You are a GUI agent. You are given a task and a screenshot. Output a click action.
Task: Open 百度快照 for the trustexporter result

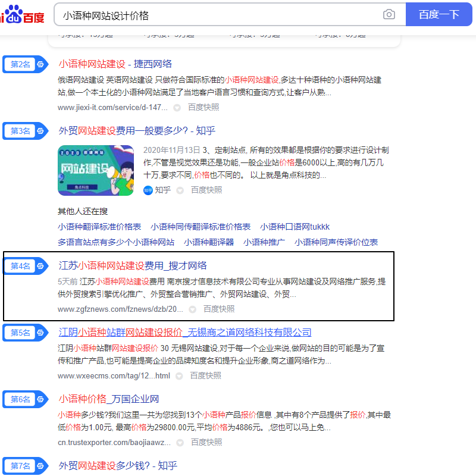click(206, 443)
